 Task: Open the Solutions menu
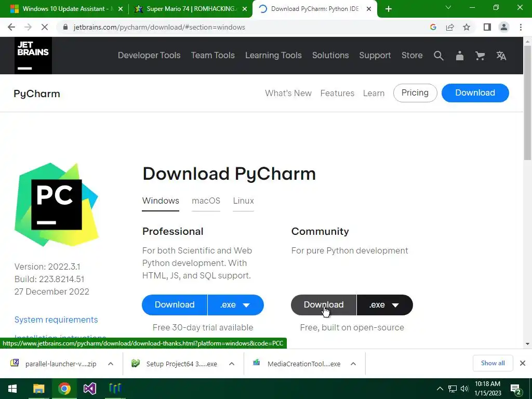point(330,55)
